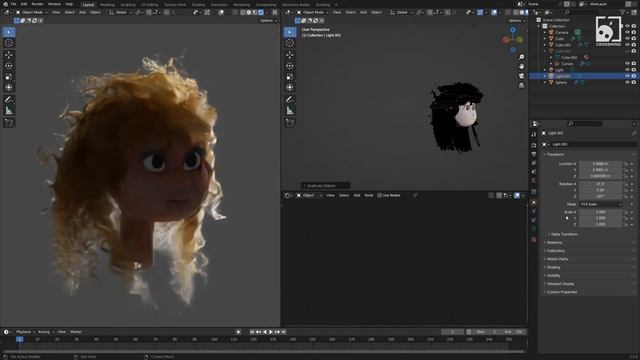This screenshot has height=360, width=640.
Task: Open the Add menu in left viewport header
Action: click(82, 12)
